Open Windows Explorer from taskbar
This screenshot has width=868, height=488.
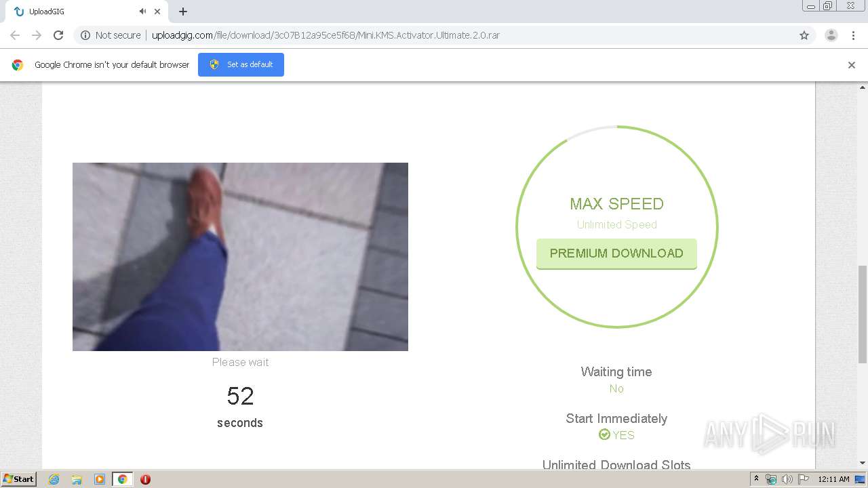click(x=77, y=479)
